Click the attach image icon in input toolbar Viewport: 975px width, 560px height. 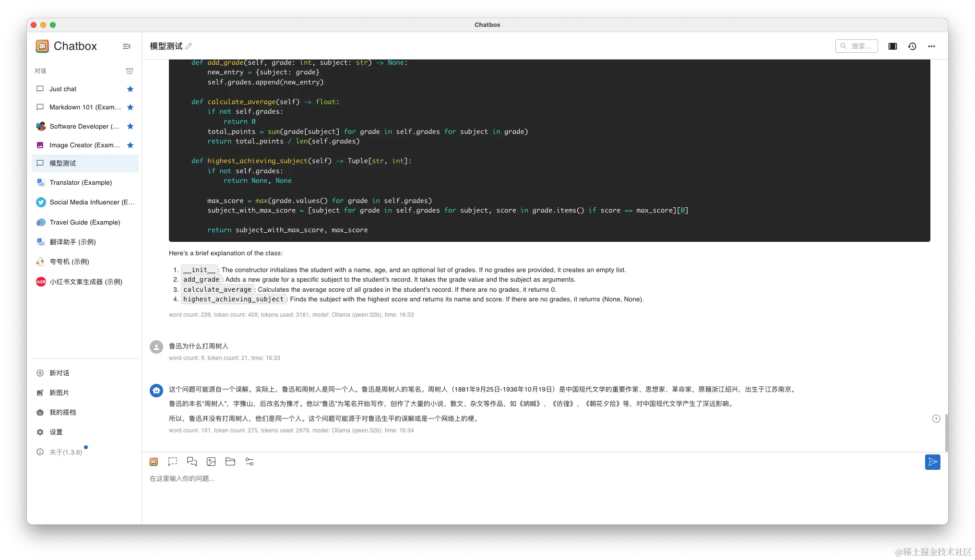(x=211, y=462)
